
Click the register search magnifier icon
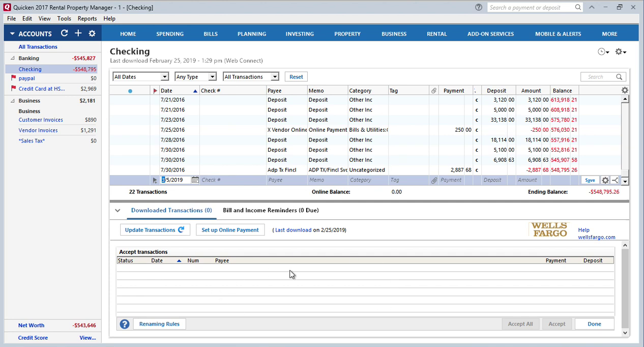pos(619,77)
